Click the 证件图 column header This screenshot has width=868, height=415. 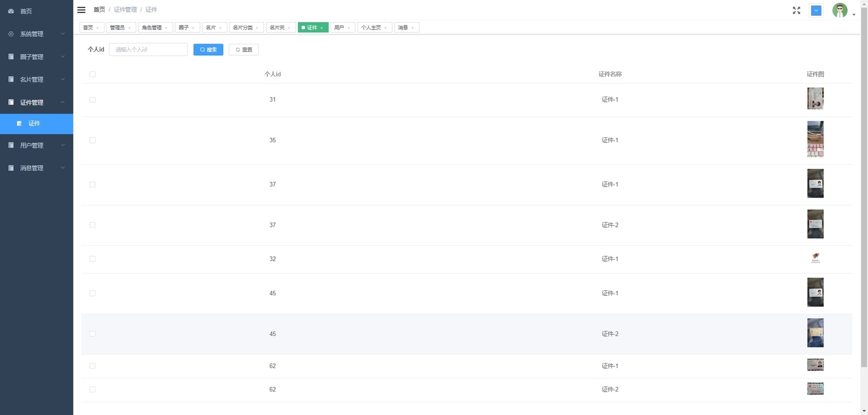pos(815,75)
